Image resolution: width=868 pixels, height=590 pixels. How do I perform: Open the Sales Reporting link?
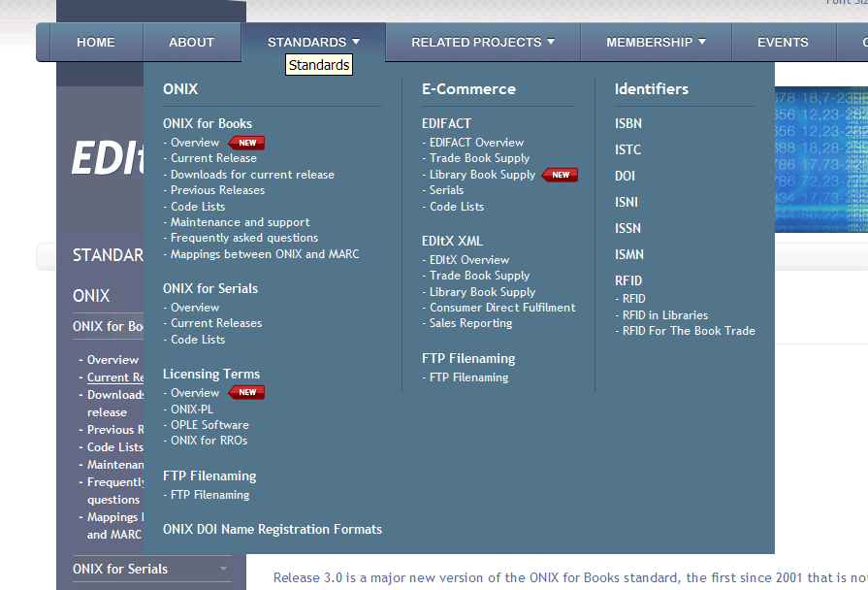click(x=471, y=323)
